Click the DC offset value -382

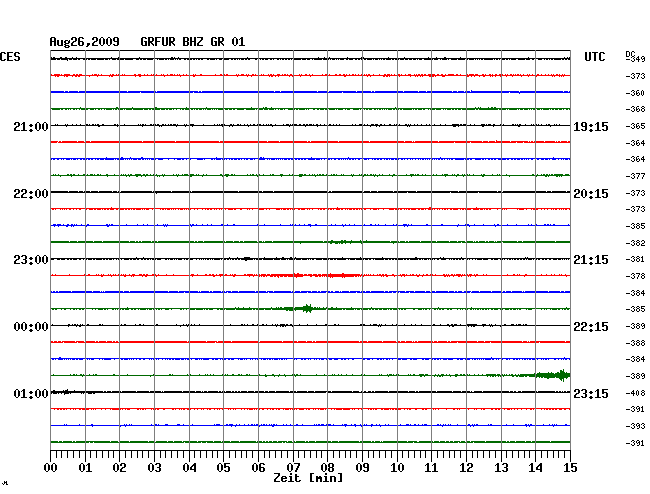(x=635, y=243)
